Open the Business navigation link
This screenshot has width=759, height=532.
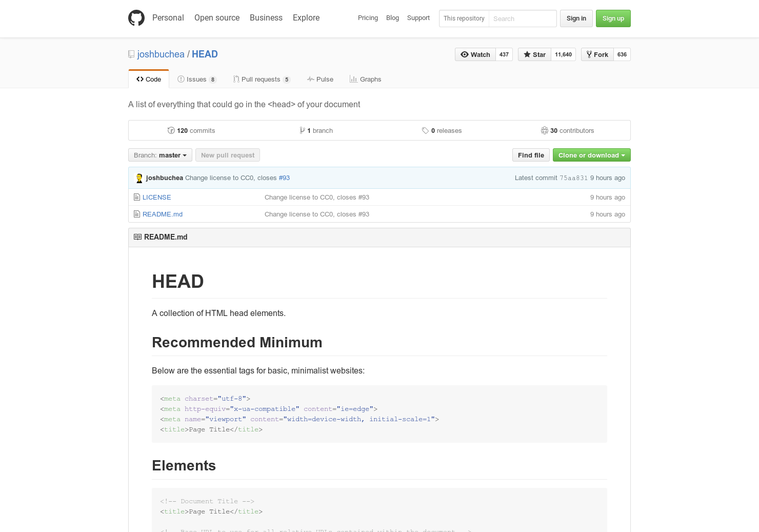(x=266, y=17)
